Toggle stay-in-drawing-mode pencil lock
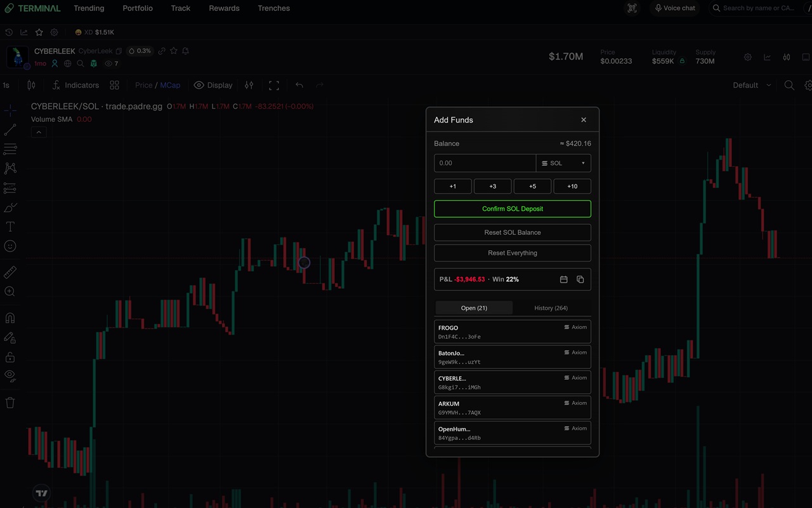Viewport: 812px width, 508px height. tap(10, 338)
